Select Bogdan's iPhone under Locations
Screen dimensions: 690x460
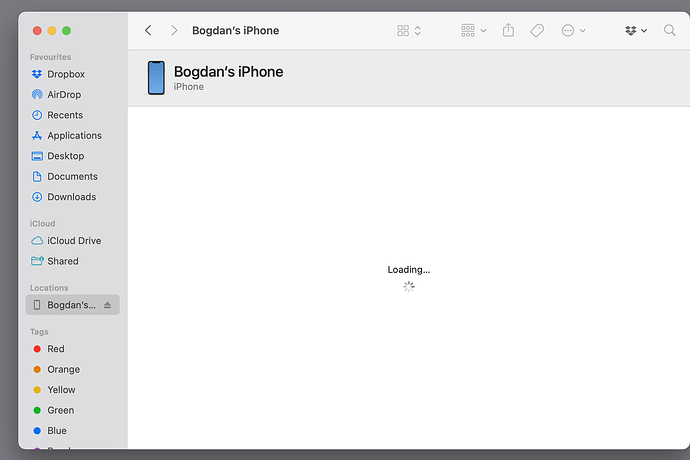click(73, 305)
